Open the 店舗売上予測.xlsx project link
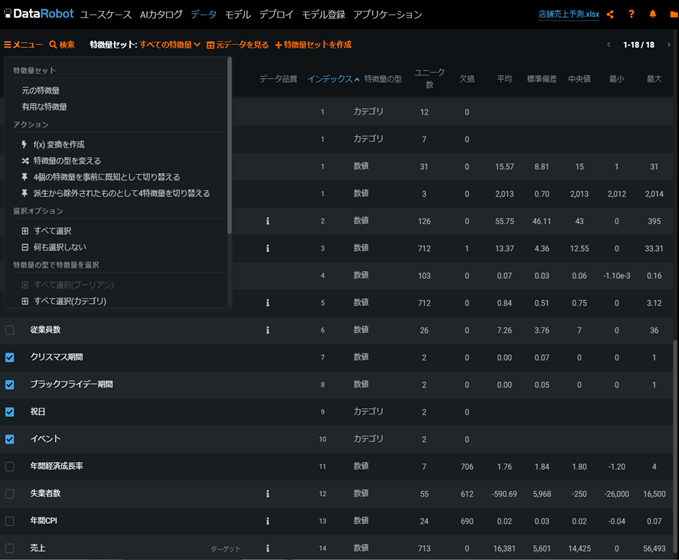Screen dimensions: 679x560 point(569,14)
